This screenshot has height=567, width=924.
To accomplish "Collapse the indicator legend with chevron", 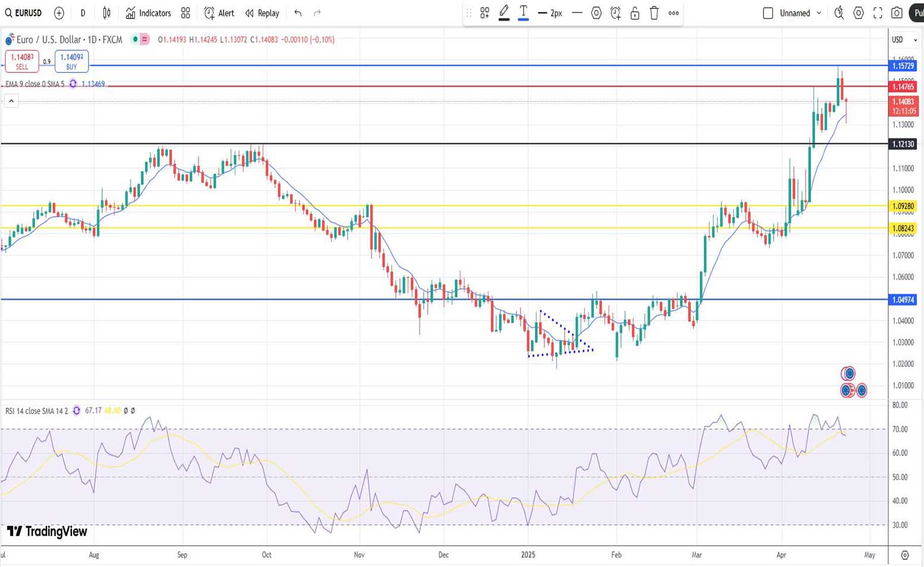I will pyautogui.click(x=11, y=102).
